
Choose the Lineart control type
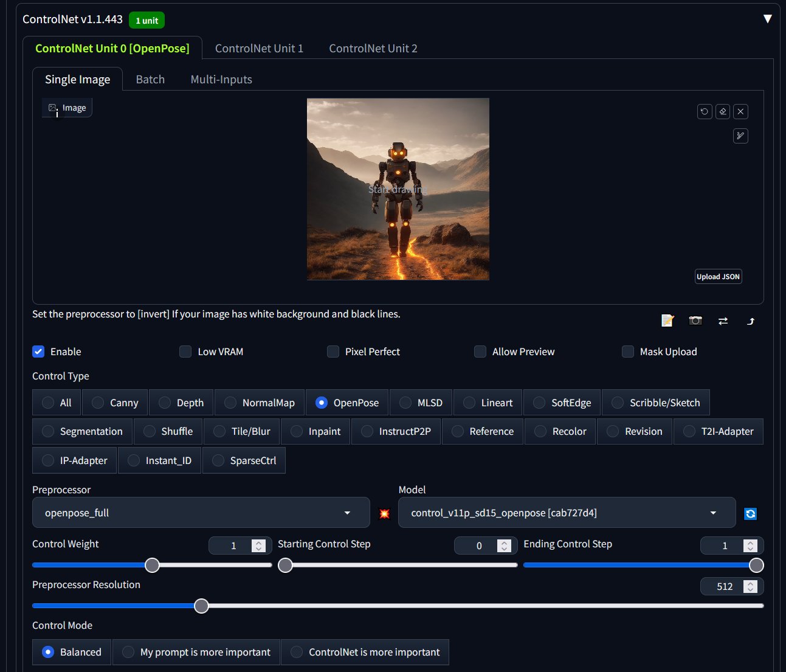[x=488, y=403]
